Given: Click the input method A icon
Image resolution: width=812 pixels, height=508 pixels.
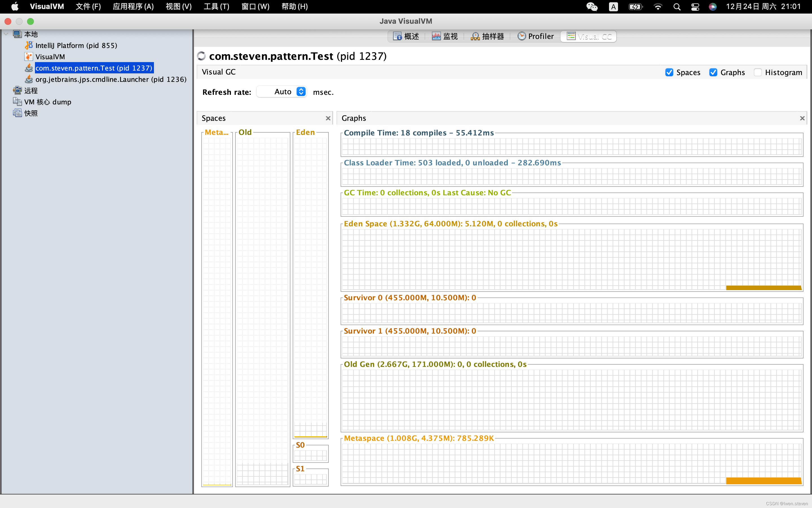Looking at the screenshot, I should [x=613, y=7].
